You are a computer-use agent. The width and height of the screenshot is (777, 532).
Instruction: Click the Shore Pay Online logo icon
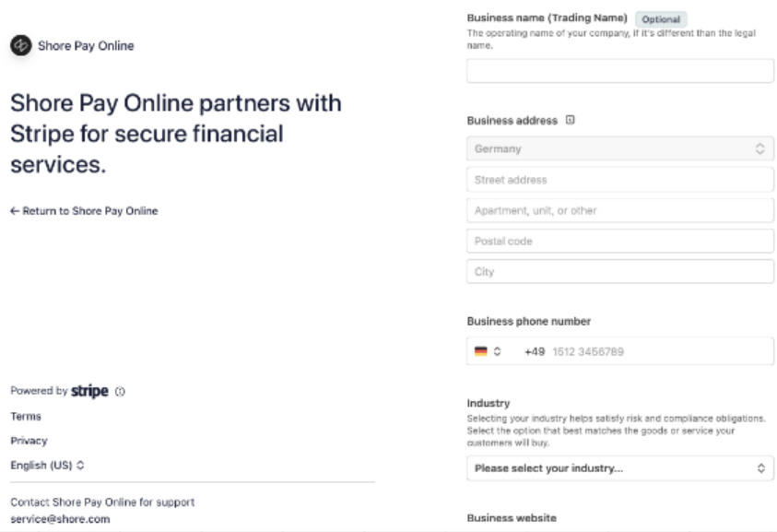(x=21, y=45)
